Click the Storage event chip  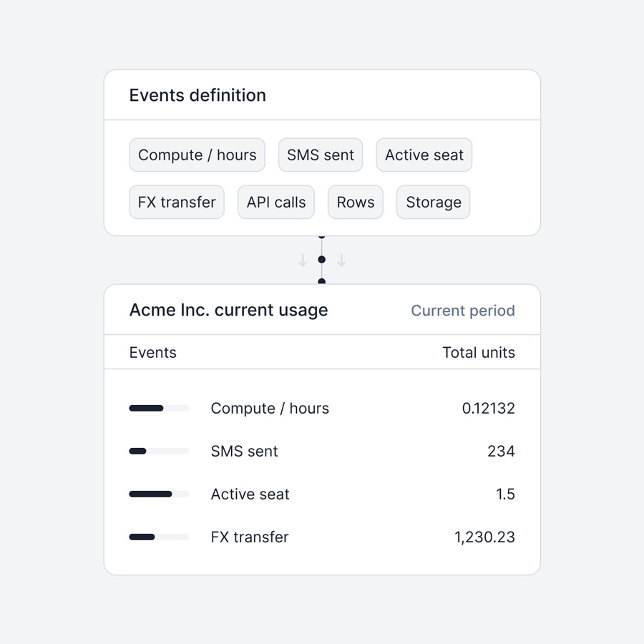(x=434, y=203)
